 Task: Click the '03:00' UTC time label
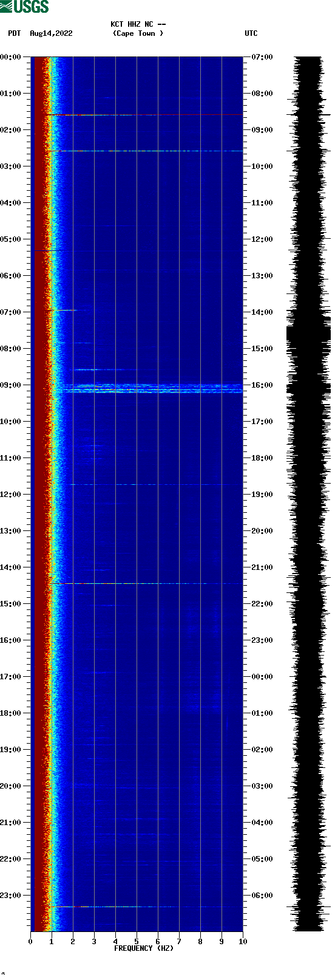262,786
